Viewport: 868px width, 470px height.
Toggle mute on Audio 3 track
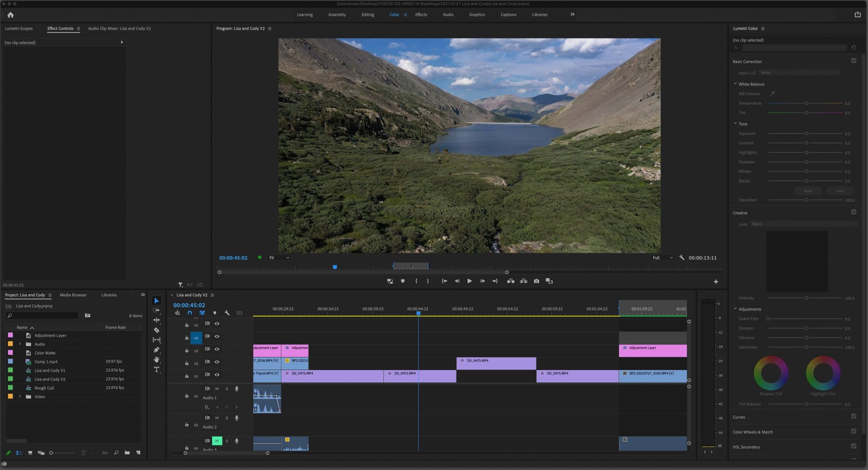click(217, 441)
